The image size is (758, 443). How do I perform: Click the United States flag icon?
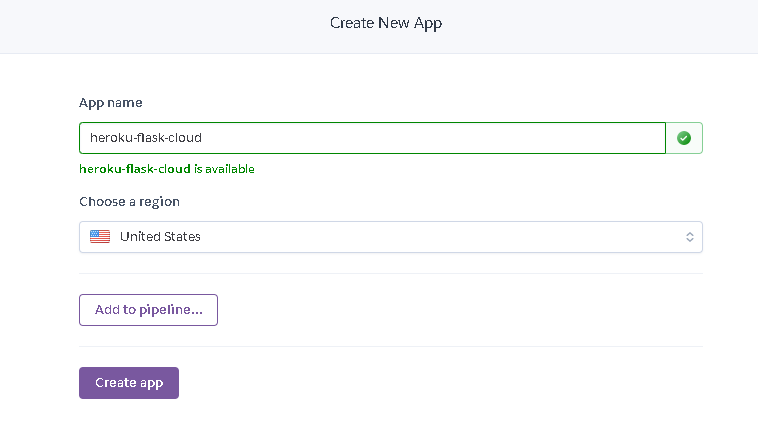pos(100,236)
